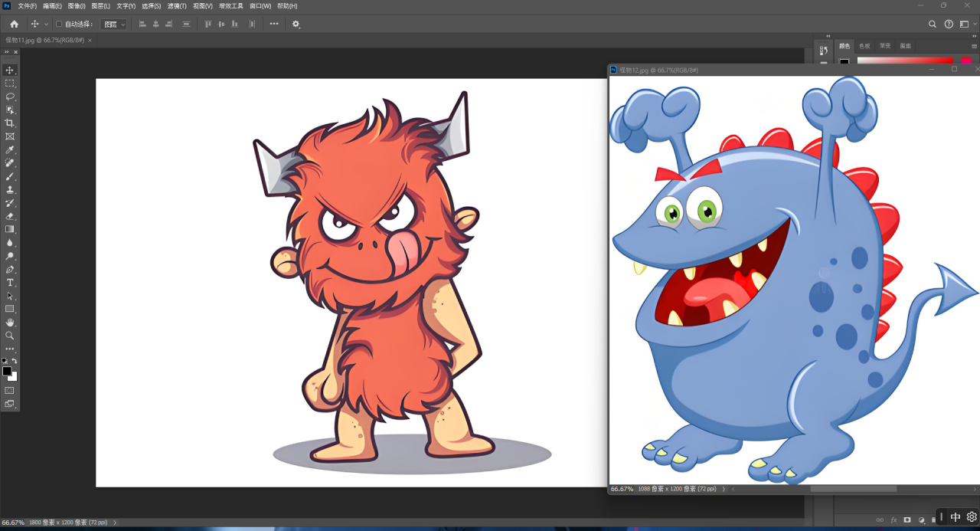Viewport: 980px width, 531px height.
Task: Click the horizontal scrollbar of 怪物12 window
Action: [853, 489]
